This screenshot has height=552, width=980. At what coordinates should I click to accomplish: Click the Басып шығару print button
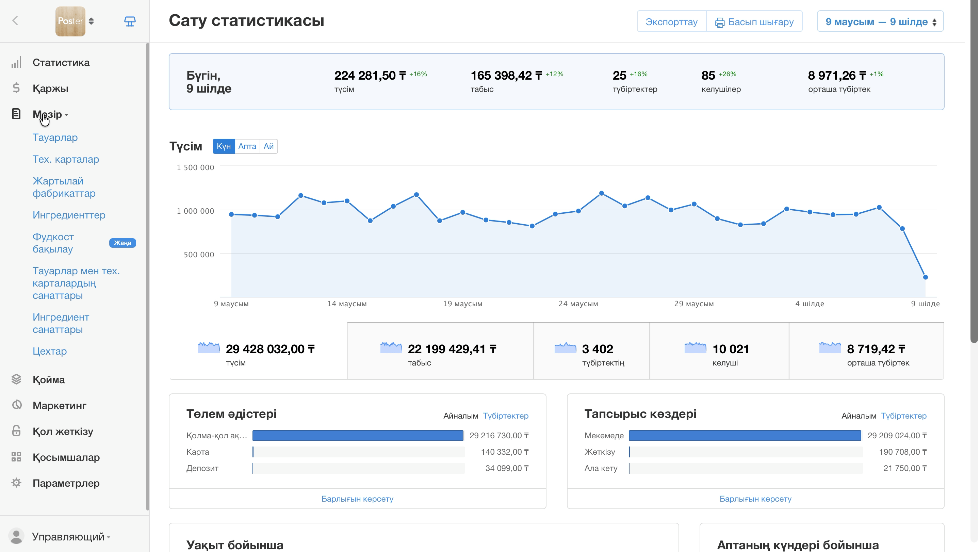pos(754,22)
